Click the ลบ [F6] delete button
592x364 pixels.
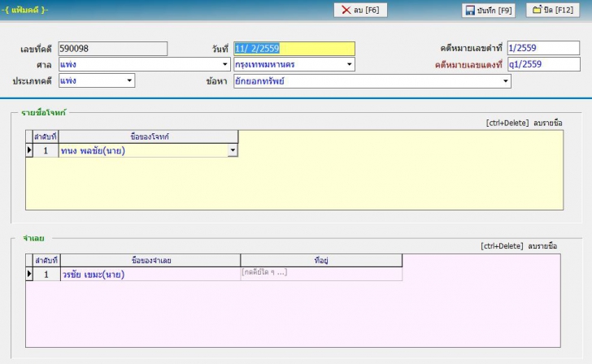click(x=360, y=11)
